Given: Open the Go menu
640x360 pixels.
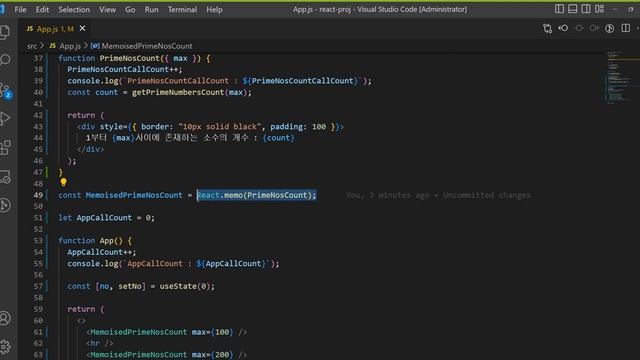Looking at the screenshot, I should click(130, 9).
